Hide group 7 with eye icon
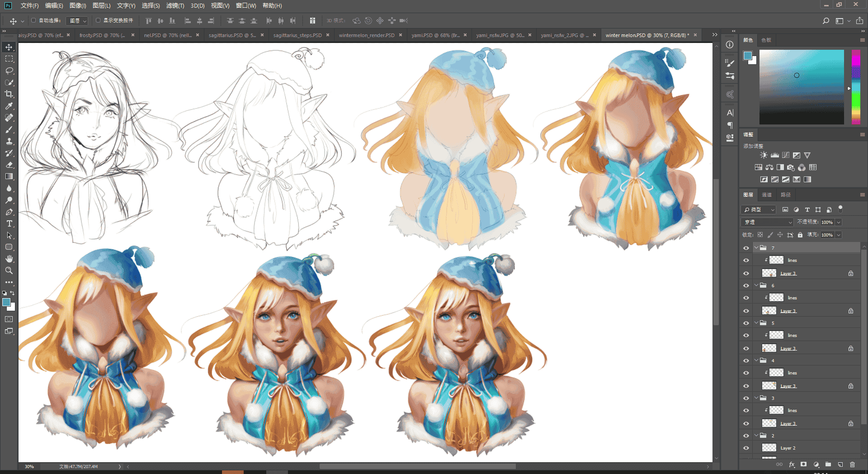Viewport: 868px width, 474px height. [x=746, y=248]
